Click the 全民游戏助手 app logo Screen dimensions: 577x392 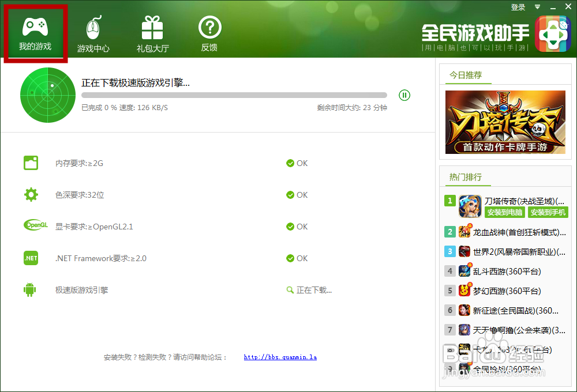coord(553,35)
